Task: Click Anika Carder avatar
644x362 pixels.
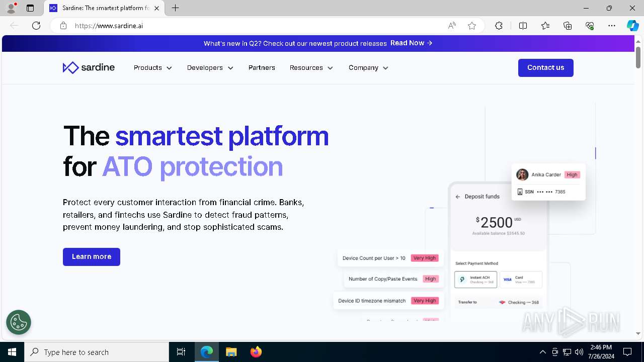Action: pos(522,174)
